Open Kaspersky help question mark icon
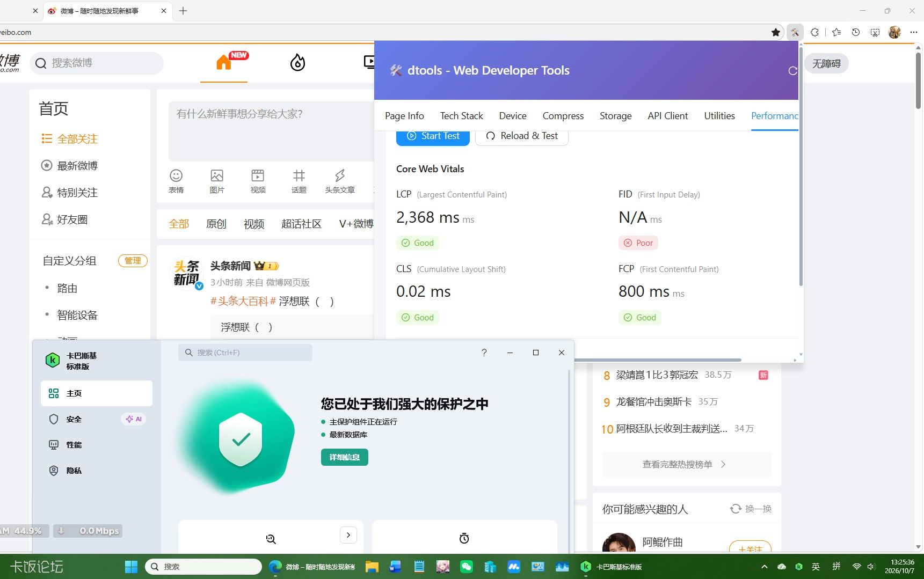 click(x=484, y=353)
